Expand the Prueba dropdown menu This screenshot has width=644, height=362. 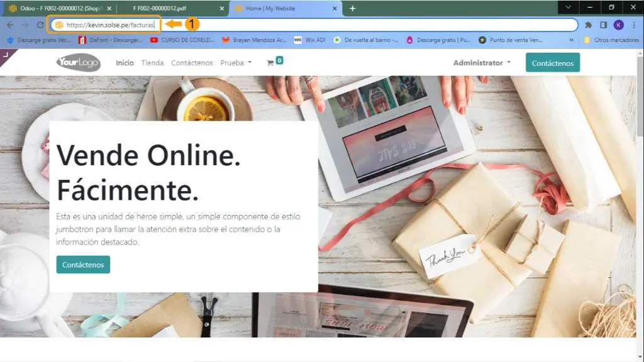[236, 63]
